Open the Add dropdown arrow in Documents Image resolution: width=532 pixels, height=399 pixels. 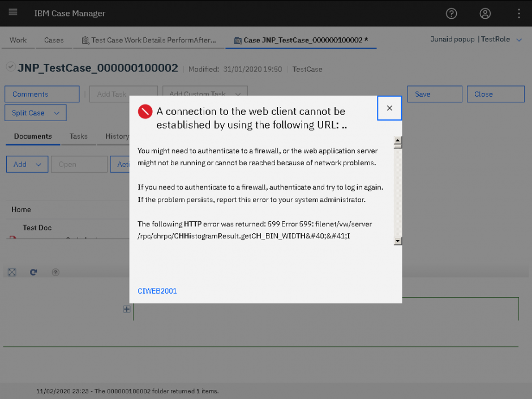point(38,165)
